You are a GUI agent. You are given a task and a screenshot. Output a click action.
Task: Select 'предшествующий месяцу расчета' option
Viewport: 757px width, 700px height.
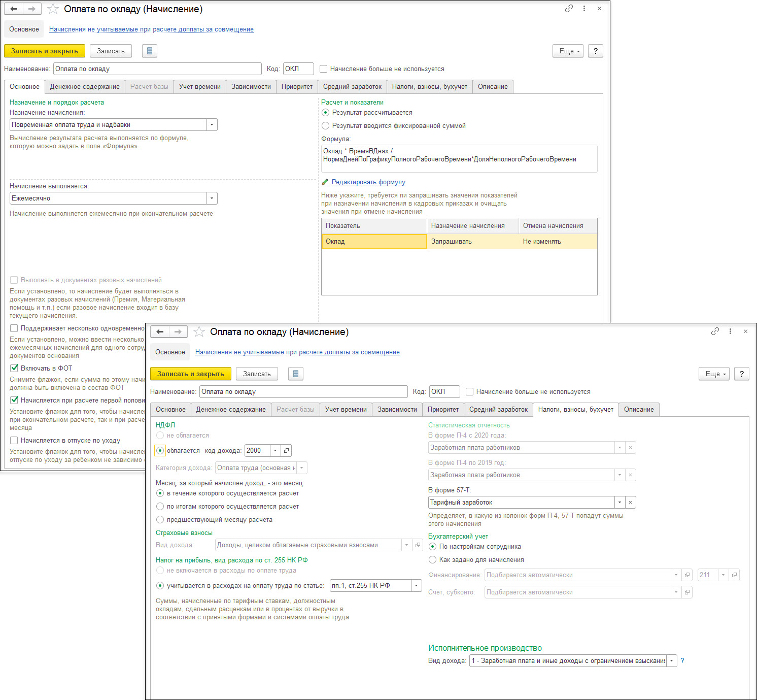pyautogui.click(x=160, y=520)
